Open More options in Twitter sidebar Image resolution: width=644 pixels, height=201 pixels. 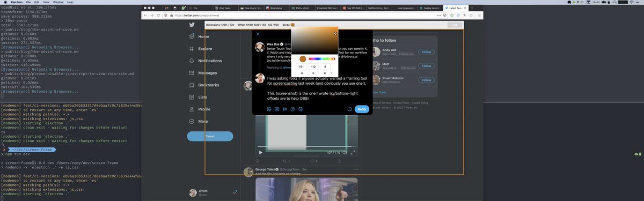[x=198, y=122]
